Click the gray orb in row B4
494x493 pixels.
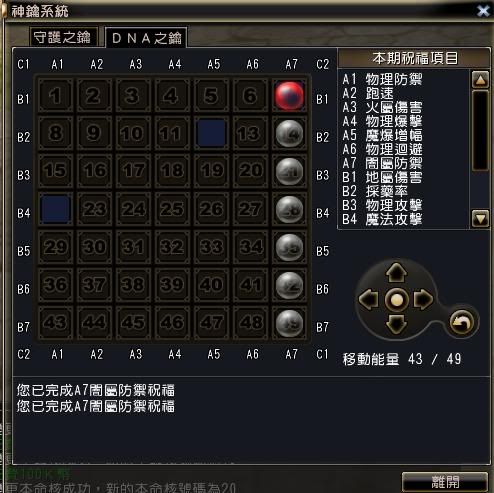pyautogui.click(x=289, y=210)
